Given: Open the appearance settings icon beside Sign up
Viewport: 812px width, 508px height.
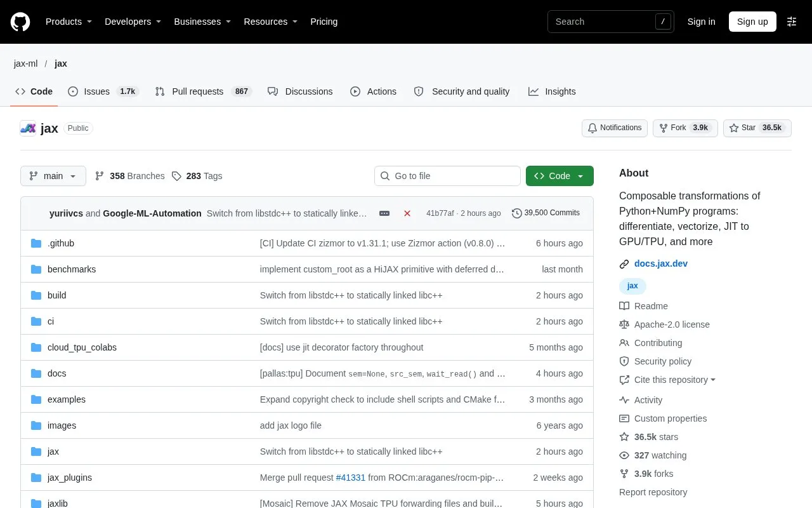Looking at the screenshot, I should point(792,22).
